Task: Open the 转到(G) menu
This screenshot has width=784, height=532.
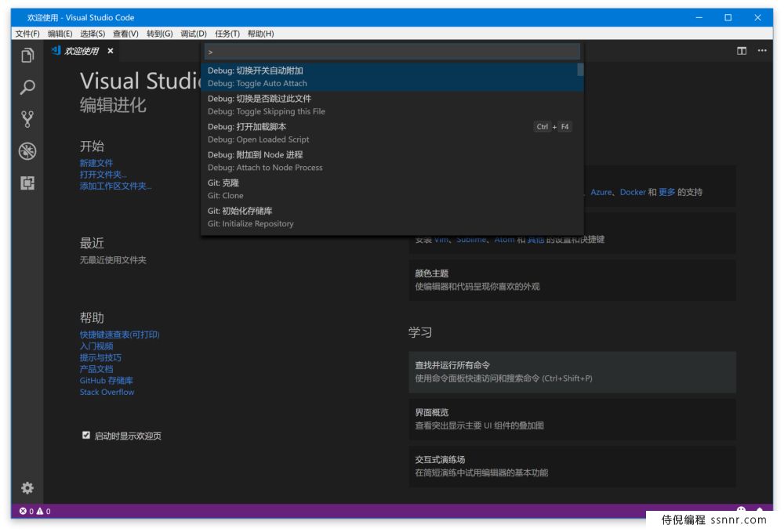Action: click(x=159, y=34)
